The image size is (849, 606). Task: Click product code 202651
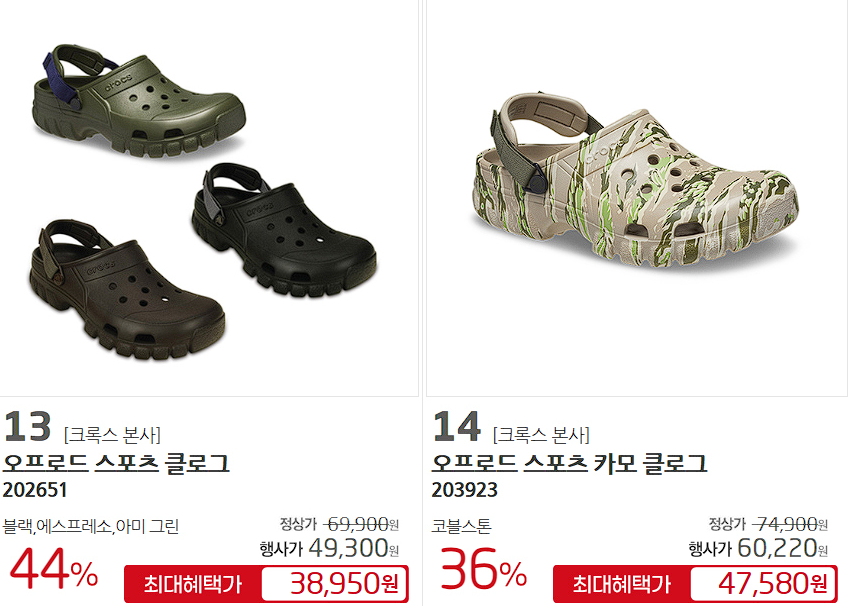pos(35,490)
